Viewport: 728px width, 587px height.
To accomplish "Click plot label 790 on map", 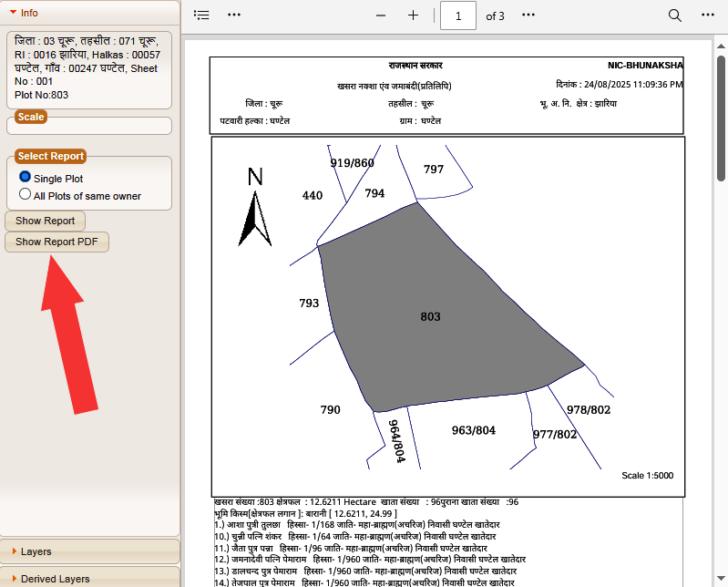I will 330,409.
